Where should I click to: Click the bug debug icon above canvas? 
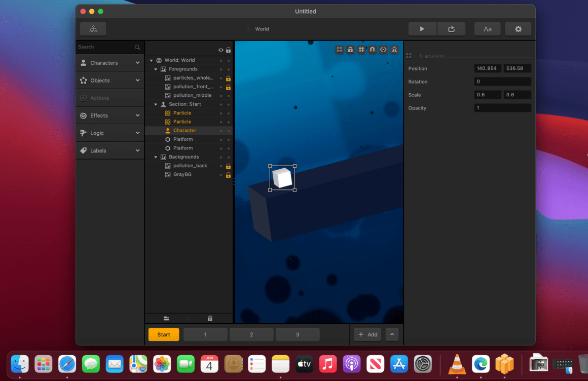(394, 50)
